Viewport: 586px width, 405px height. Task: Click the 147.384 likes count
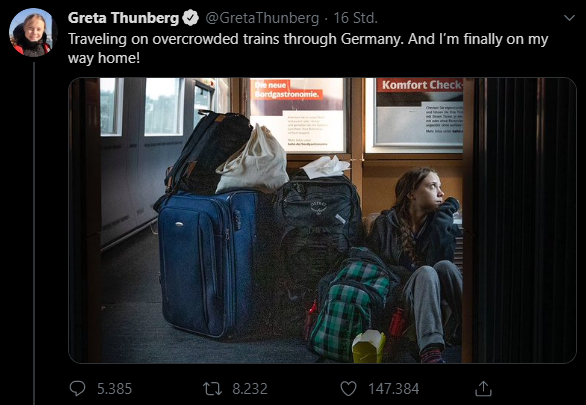[394, 389]
